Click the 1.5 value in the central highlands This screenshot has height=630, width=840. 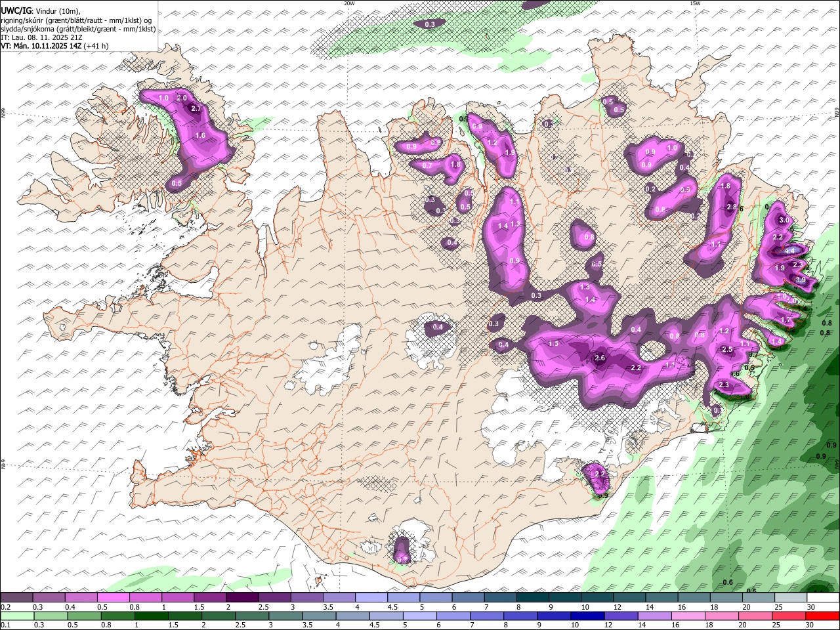click(553, 344)
